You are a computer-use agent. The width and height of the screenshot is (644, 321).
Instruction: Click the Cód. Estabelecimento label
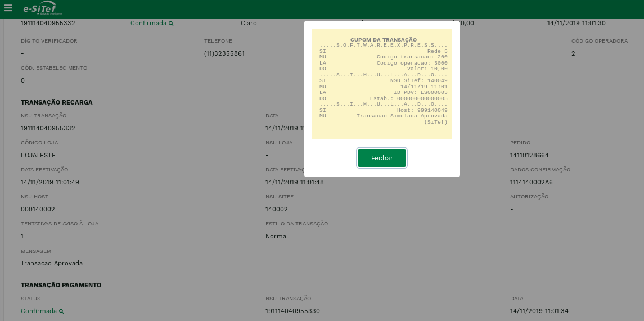pos(54,68)
